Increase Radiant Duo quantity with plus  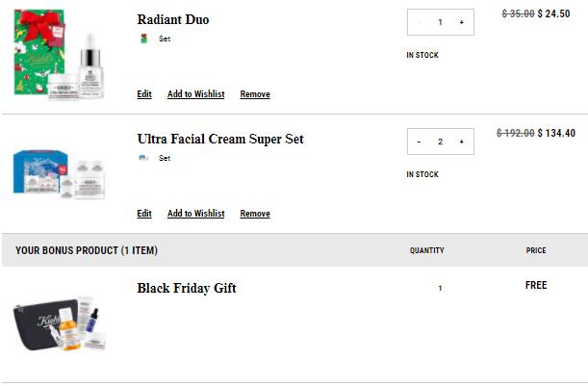coord(462,22)
